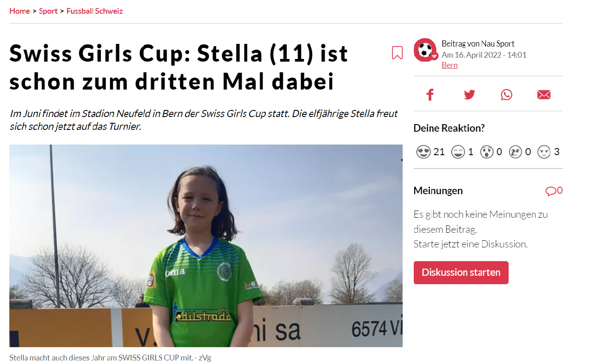Open the Fussball Schweiz breadcrumb category

coord(94,11)
